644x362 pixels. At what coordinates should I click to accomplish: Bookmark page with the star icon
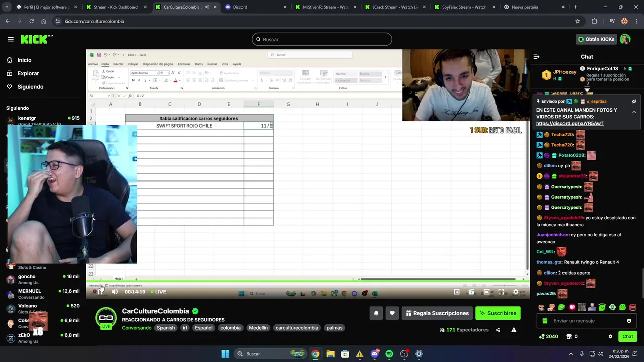(x=578, y=21)
